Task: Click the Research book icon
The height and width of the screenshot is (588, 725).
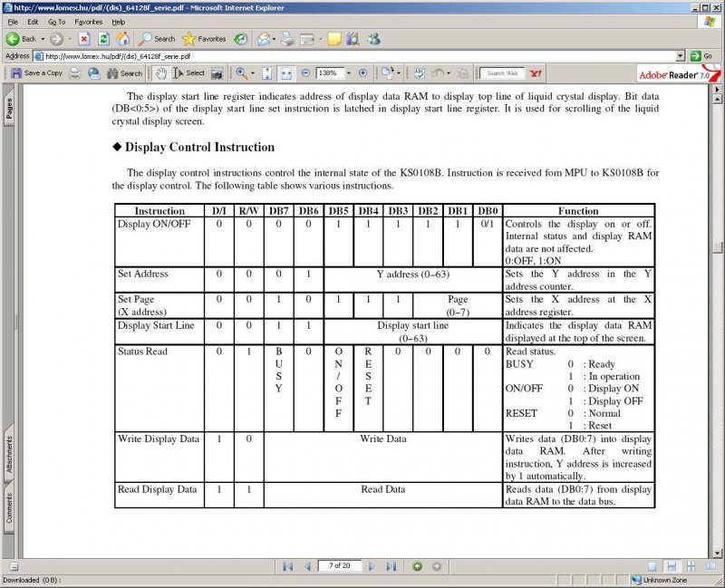Action: [x=353, y=39]
